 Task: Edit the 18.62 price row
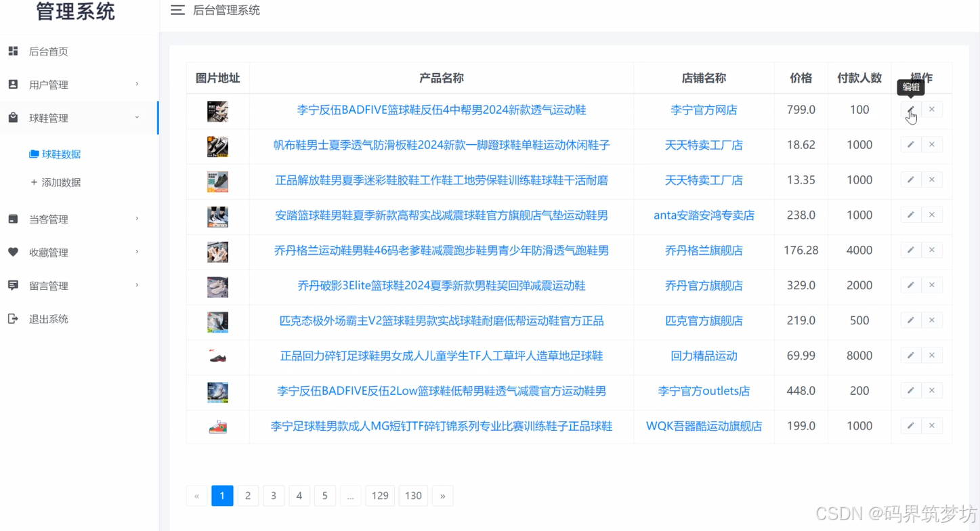coord(910,145)
